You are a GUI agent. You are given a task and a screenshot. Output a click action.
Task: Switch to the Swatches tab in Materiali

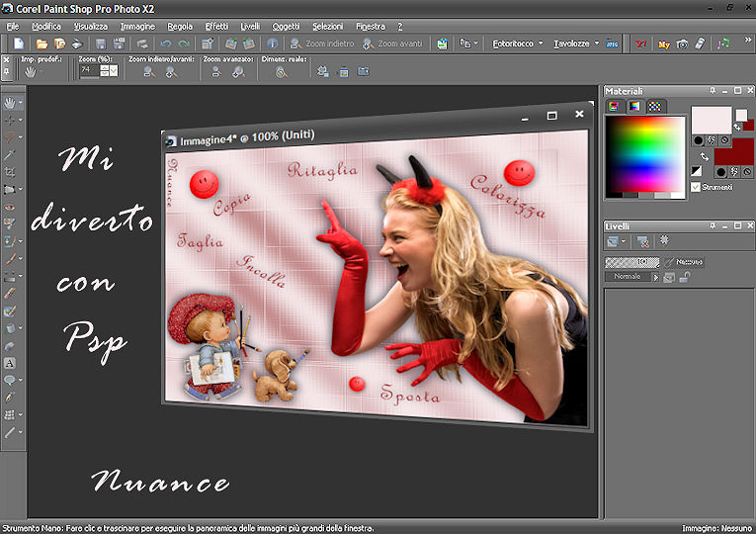pyautogui.click(x=653, y=106)
